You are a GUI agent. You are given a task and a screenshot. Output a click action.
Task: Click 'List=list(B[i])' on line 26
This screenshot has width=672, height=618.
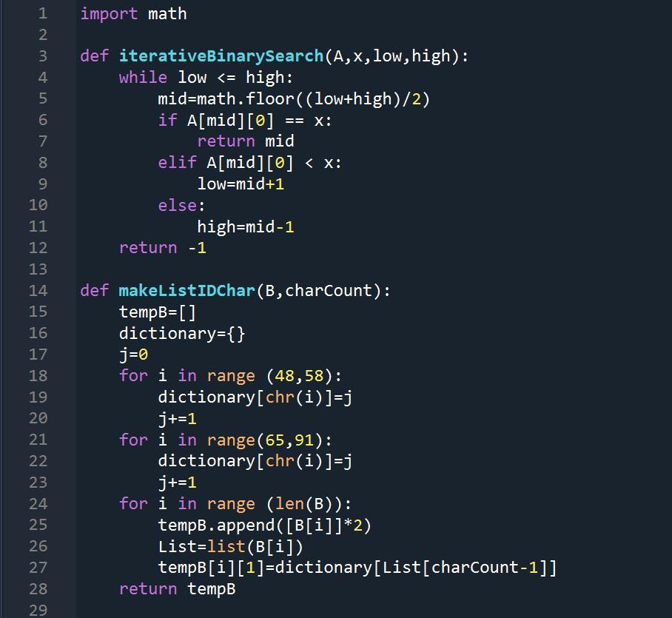point(231,547)
